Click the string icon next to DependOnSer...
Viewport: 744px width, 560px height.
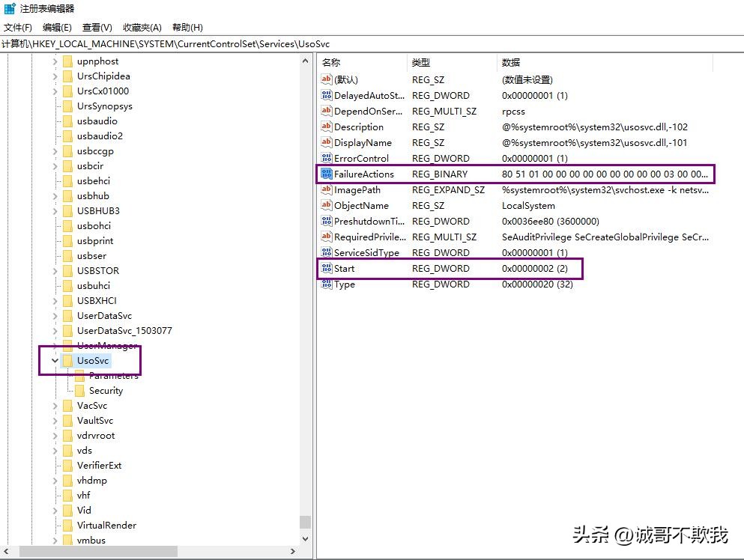[x=326, y=111]
